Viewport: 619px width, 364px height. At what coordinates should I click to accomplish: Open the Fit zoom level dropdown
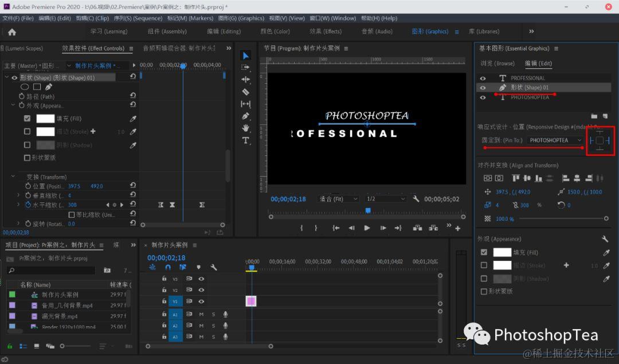coord(338,199)
